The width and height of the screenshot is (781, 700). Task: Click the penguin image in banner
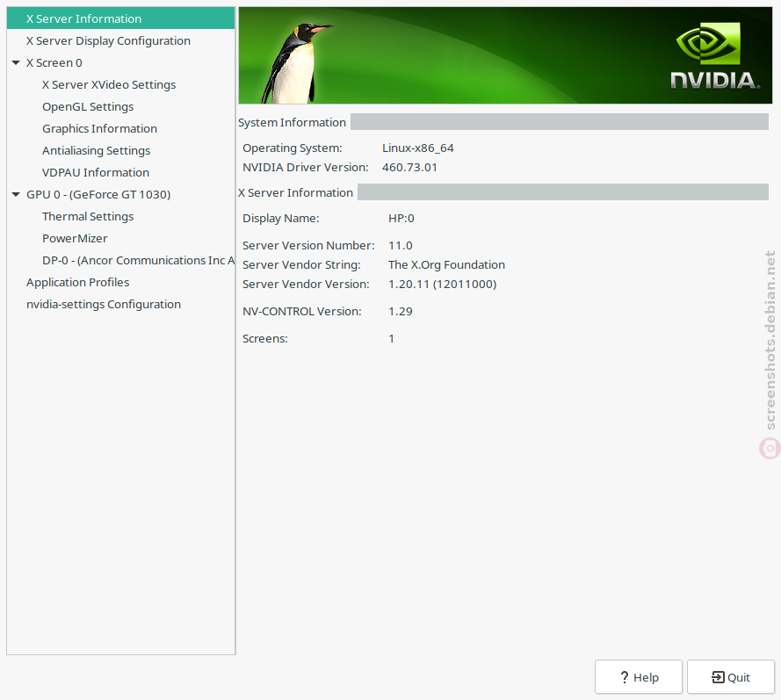(x=297, y=63)
